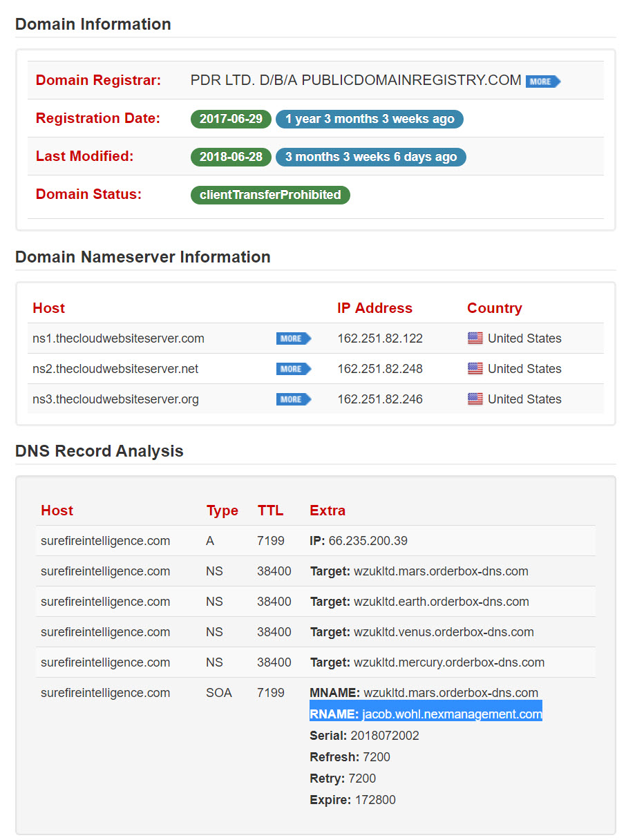Click the Registration Date label
This screenshot has height=840, width=626.
pos(97,118)
